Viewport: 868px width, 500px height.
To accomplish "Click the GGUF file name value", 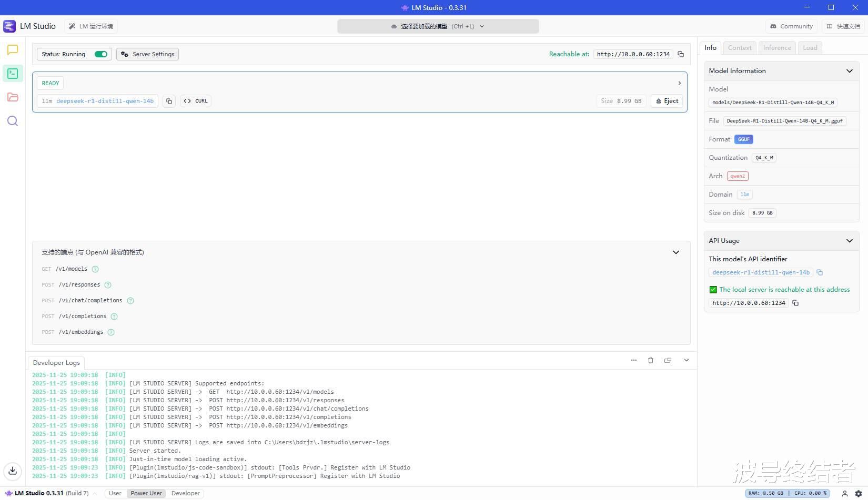I will pos(785,121).
